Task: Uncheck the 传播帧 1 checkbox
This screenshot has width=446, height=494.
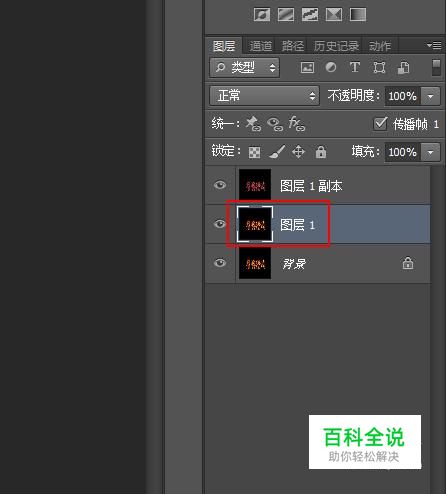Action: [x=380, y=124]
